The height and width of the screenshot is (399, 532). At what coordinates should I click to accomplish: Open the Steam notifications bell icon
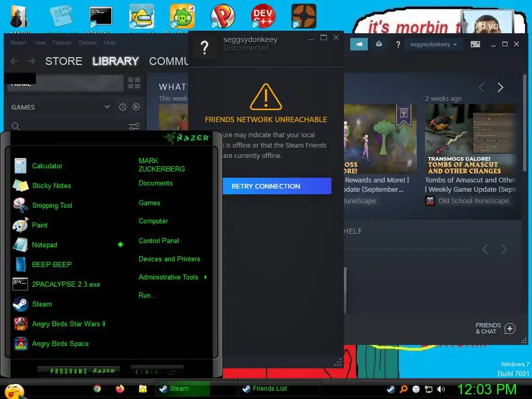pyautogui.click(x=379, y=44)
